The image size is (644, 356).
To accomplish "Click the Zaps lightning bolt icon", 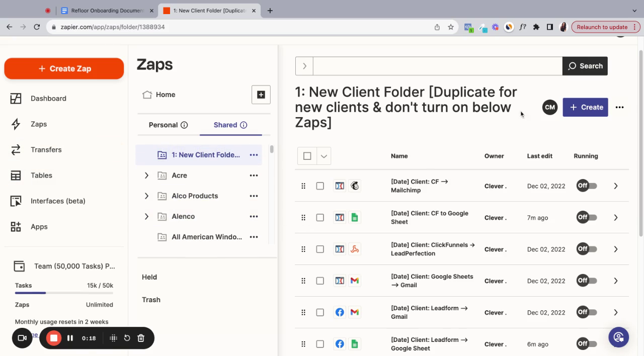I will click(x=16, y=124).
